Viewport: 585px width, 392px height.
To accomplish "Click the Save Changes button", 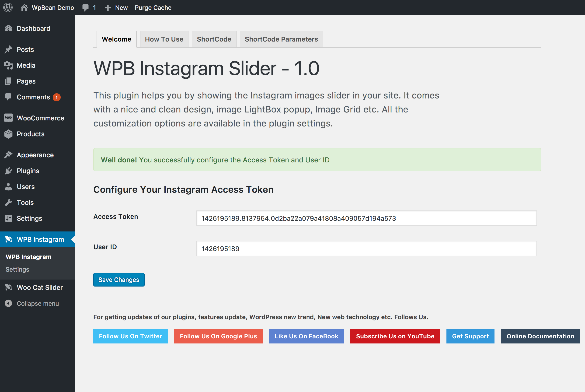I will pos(119,280).
